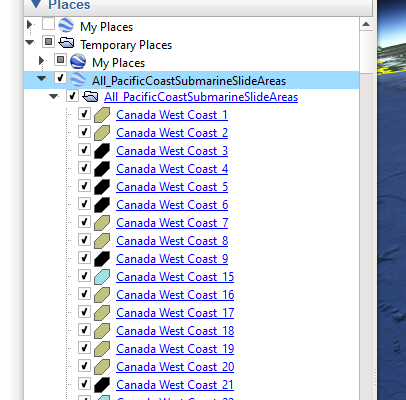
Task: Collapse the Temporary Places node
Action: click(x=30, y=42)
